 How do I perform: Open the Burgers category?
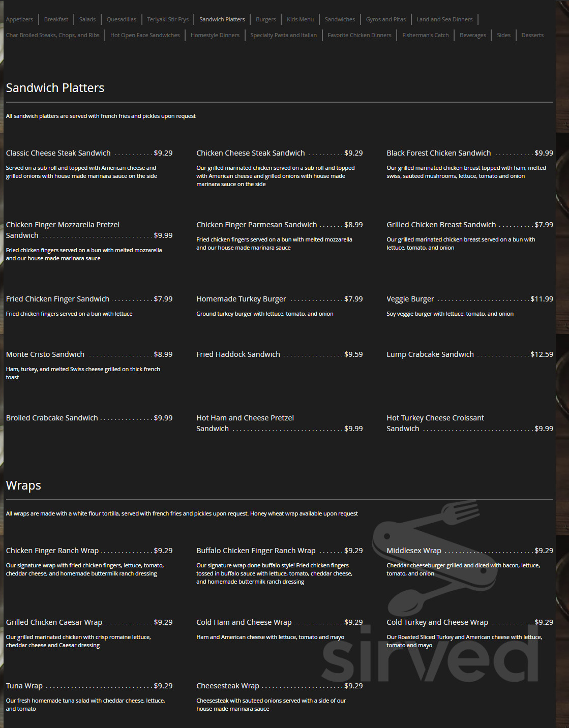point(266,19)
